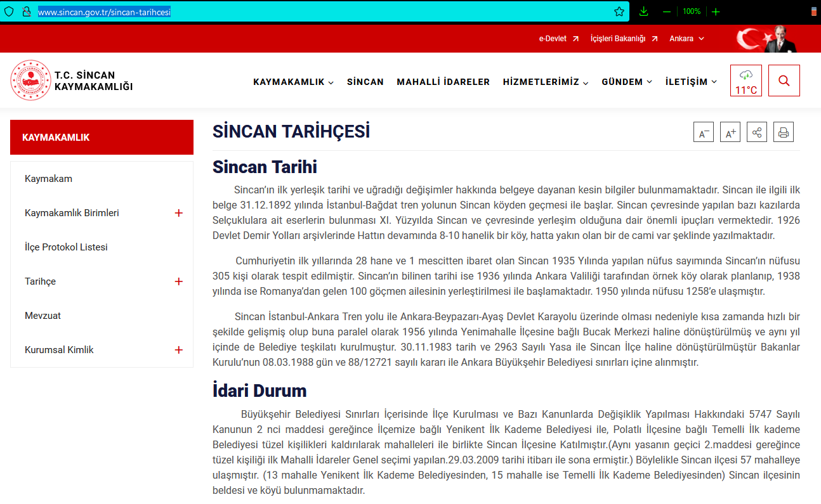Click the T.C. SİNCAN KAYMAKAMLIĞI site title text
821x504 pixels.
click(94, 81)
